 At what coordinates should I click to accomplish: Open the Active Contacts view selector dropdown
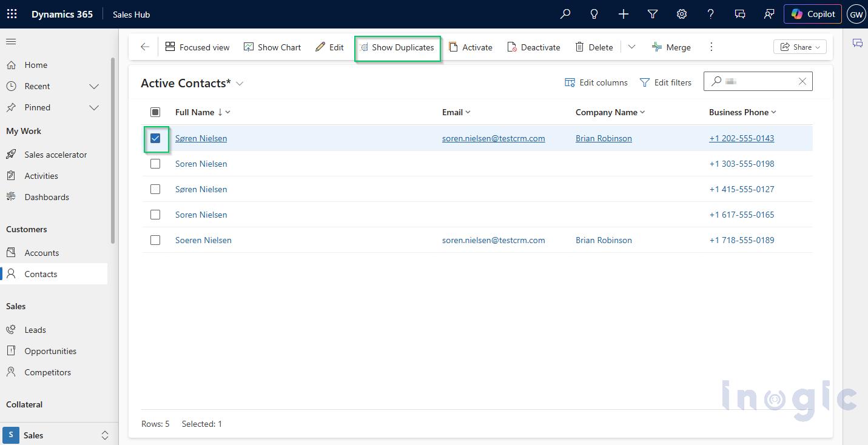tap(239, 83)
